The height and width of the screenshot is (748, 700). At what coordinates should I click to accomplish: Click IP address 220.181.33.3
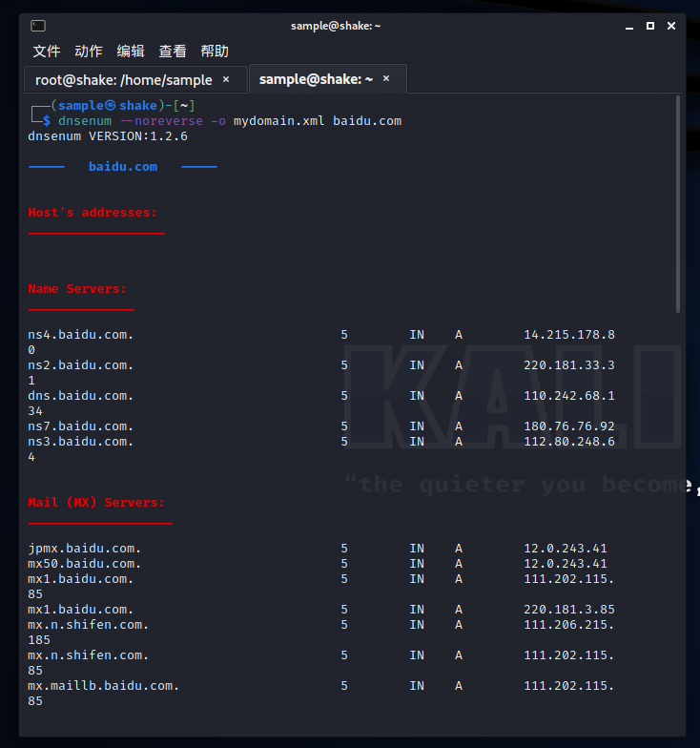pyautogui.click(x=569, y=365)
